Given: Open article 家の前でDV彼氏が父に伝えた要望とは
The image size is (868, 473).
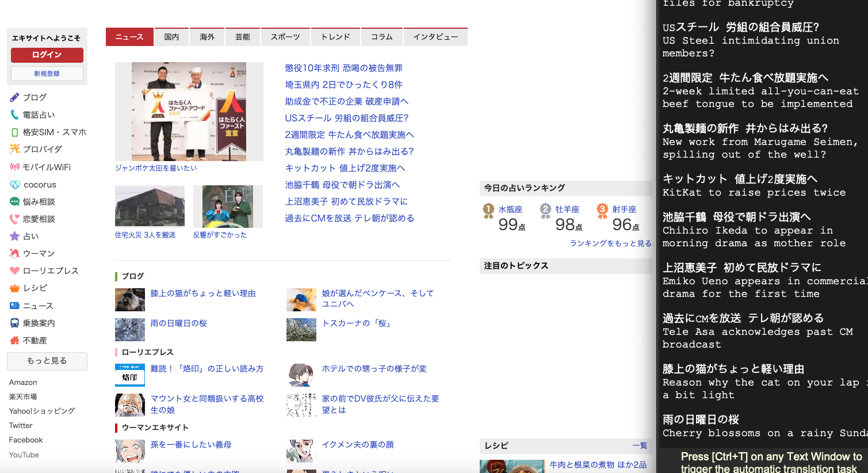Looking at the screenshot, I should click(381, 404).
